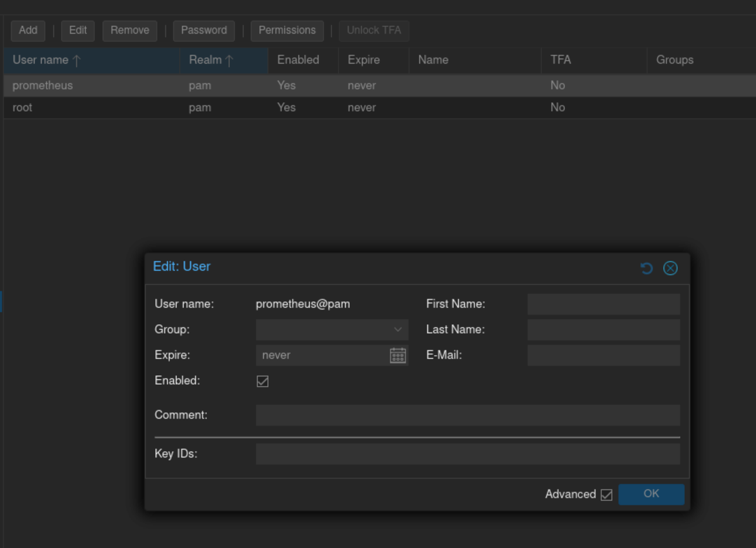
Task: Open Permissions for selected user
Action: pos(287,31)
